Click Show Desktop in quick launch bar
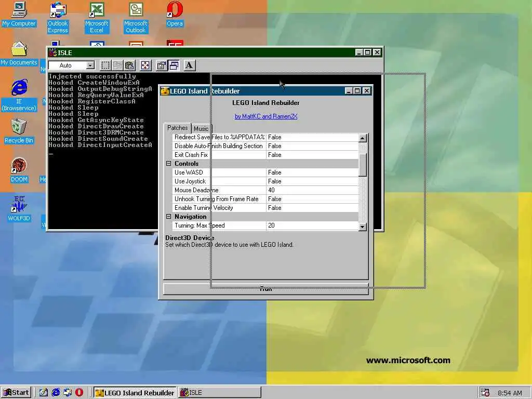 tap(43, 393)
